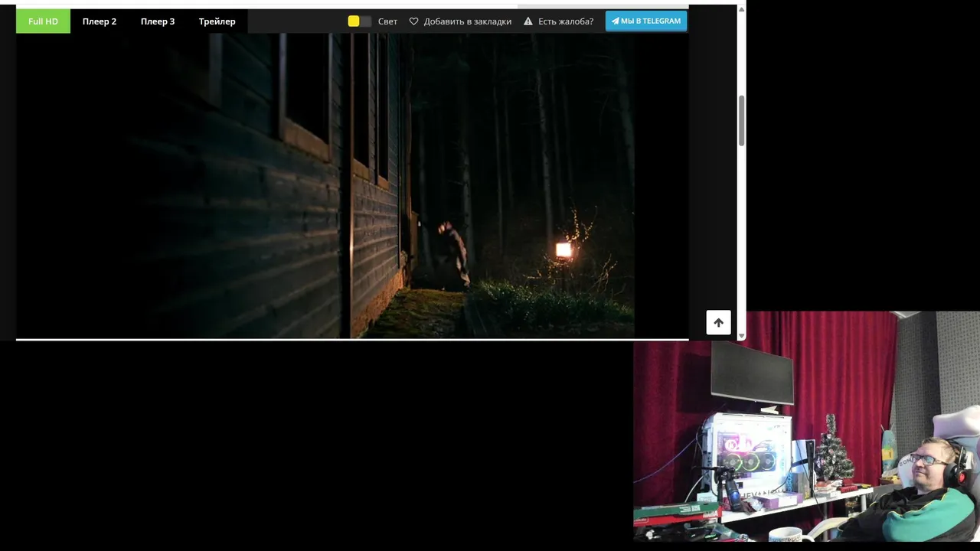Open the Трейлер tab
The height and width of the screenshot is (551, 980).
point(217,21)
